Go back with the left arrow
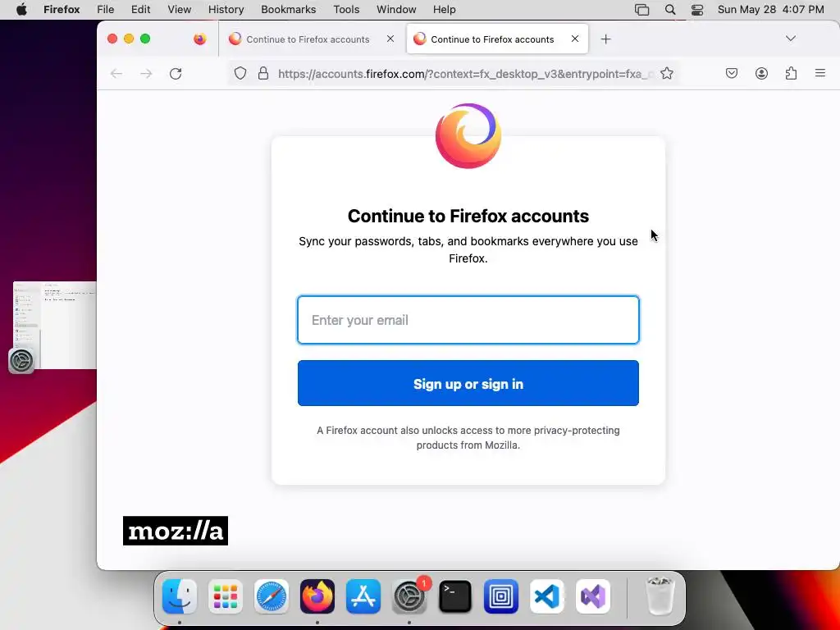 [116, 73]
